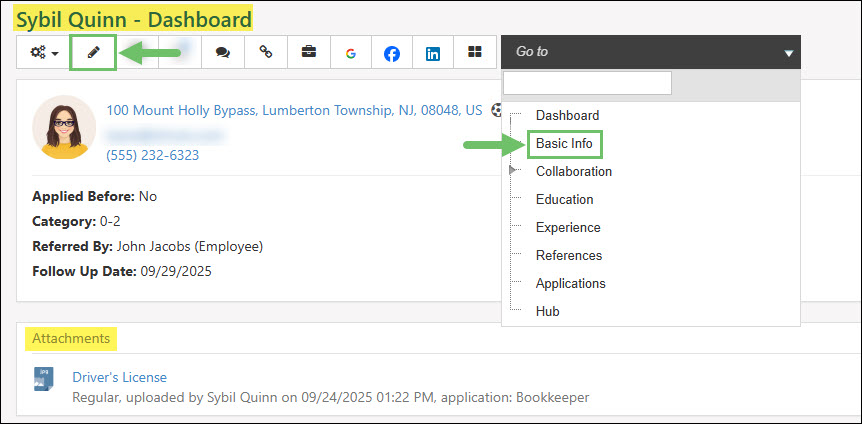Viewport: 862px width, 424px height.
Task: Click the Follow Up Date 09/29/2025 text
Action: [122, 272]
